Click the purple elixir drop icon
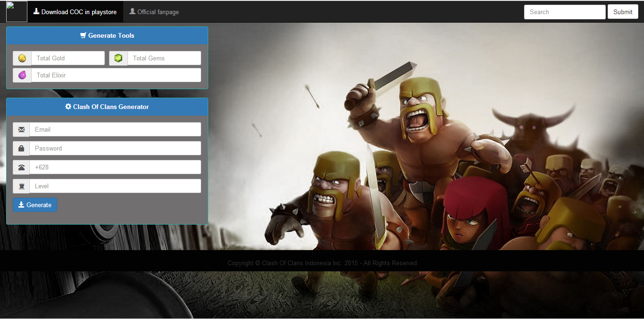Screen dimensions: 644x319 [x=22, y=75]
